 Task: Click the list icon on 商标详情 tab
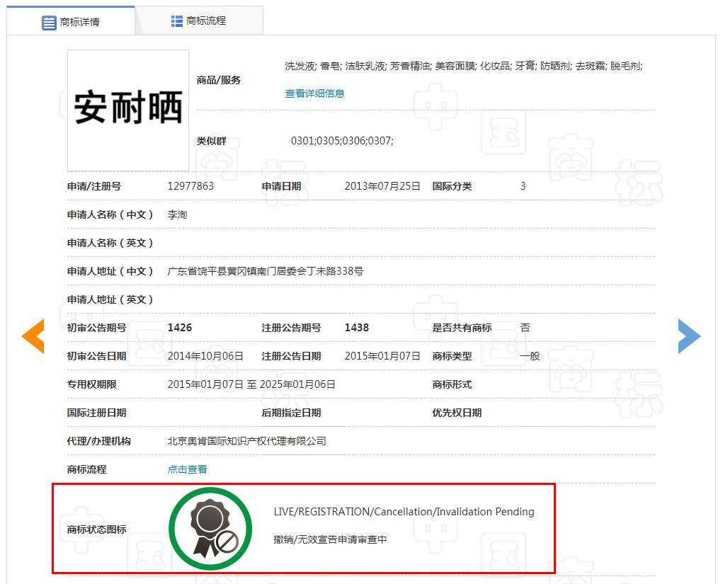[x=49, y=23]
